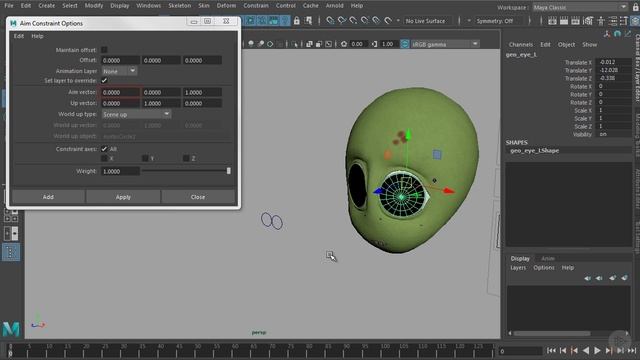Click the Add button
Viewport: 640px width, 360px height.
pyautogui.click(x=48, y=197)
